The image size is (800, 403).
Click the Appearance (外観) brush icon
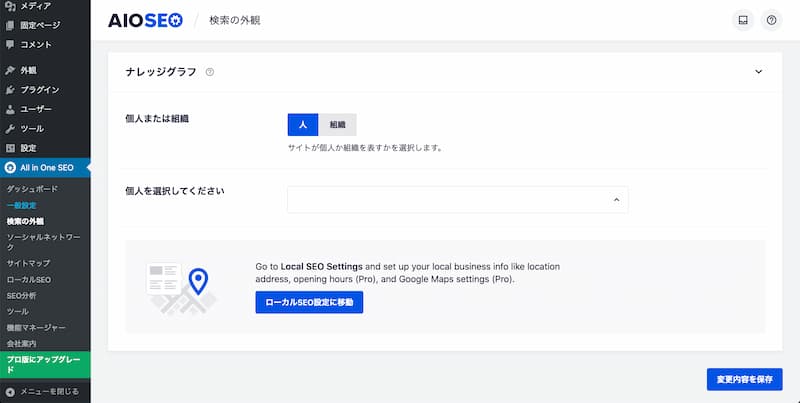[10, 70]
